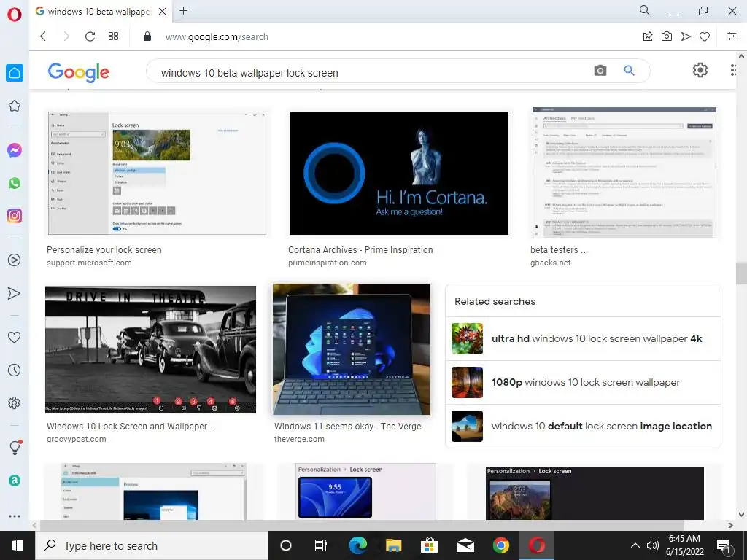
Task: Click the Google logo
Action: 79,72
